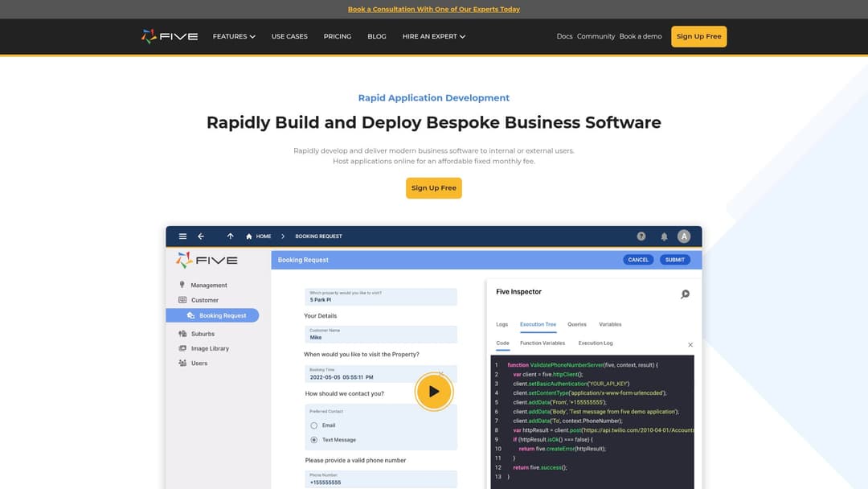Expand the Features dropdown menu
868x489 pixels.
click(234, 36)
